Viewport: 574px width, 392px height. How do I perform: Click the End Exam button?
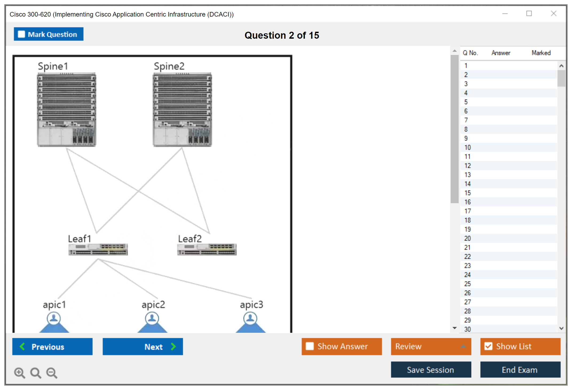click(x=520, y=370)
